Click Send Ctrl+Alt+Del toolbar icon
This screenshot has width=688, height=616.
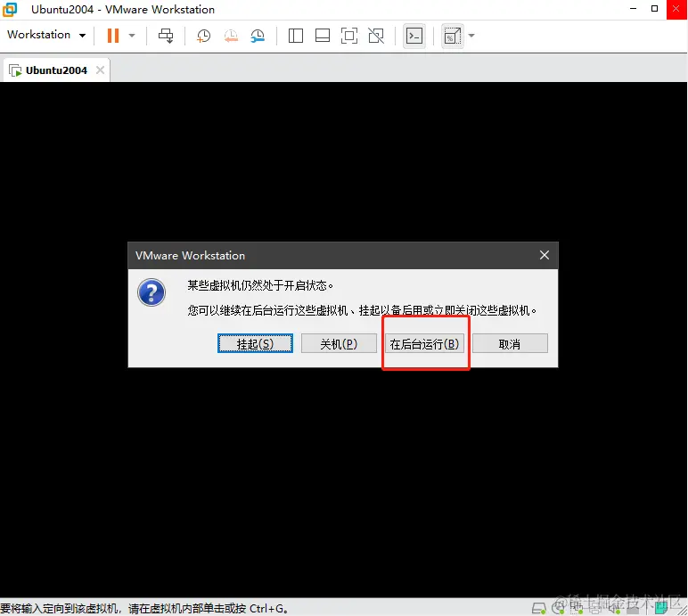(x=166, y=36)
